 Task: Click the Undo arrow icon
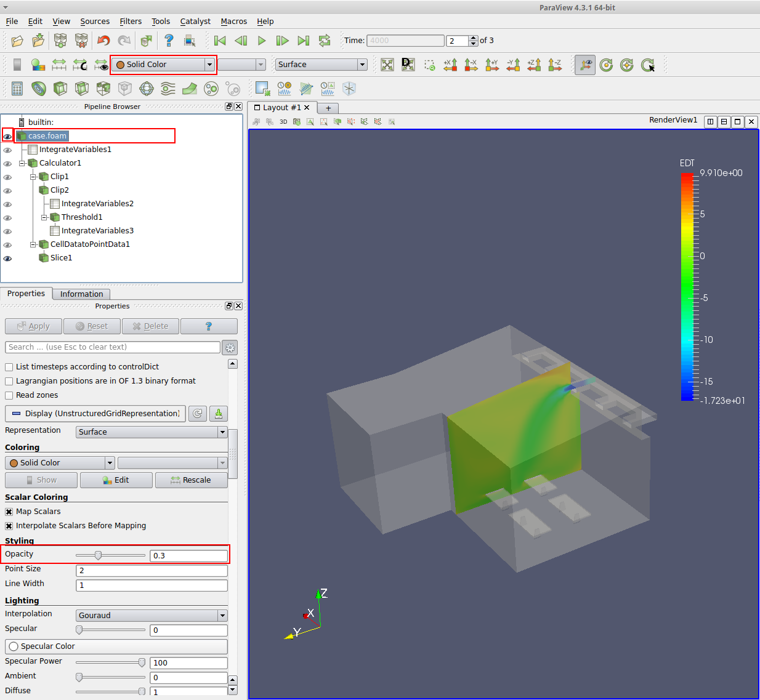pos(103,41)
